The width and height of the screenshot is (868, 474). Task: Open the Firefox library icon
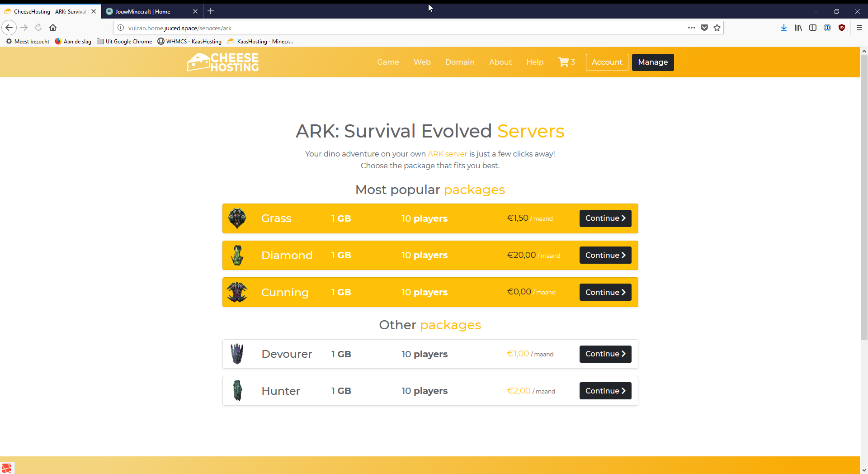tap(798, 28)
